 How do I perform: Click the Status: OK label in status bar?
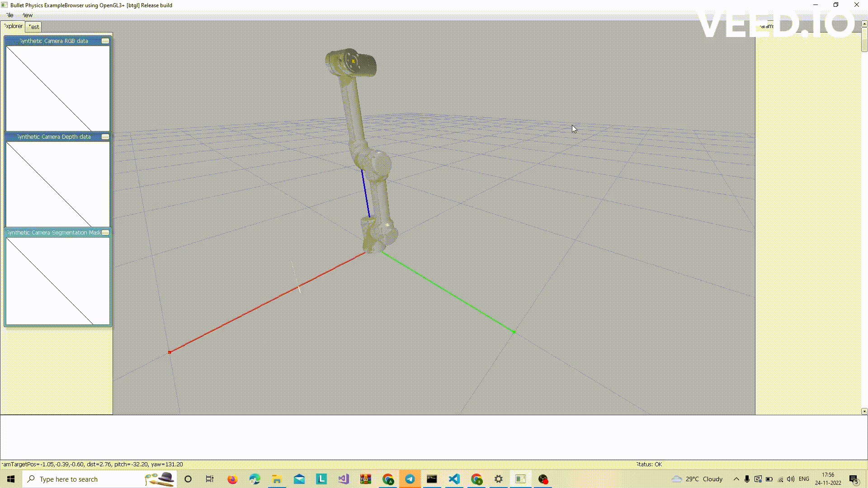649,464
